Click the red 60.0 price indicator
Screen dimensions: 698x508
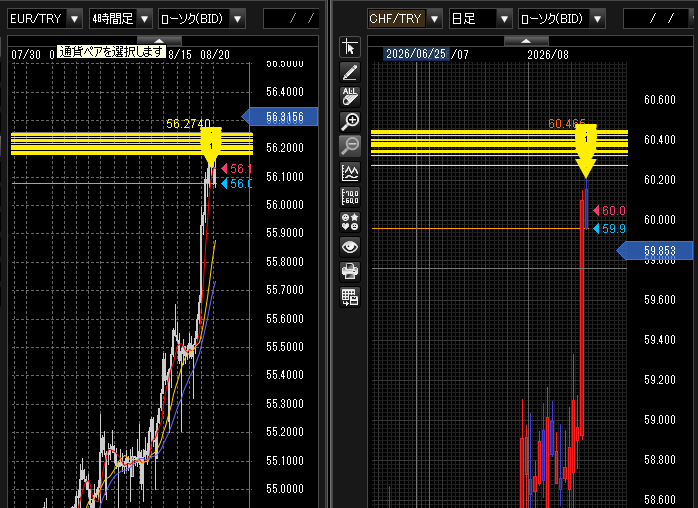(x=609, y=211)
